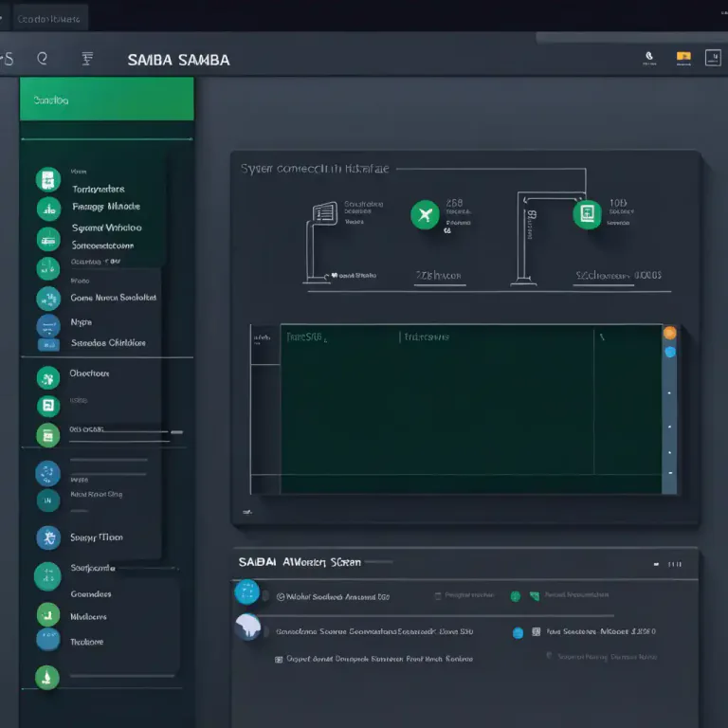The height and width of the screenshot is (728, 728).
Task: Open the Obocfrore sidebar entry
Action: [x=89, y=373]
